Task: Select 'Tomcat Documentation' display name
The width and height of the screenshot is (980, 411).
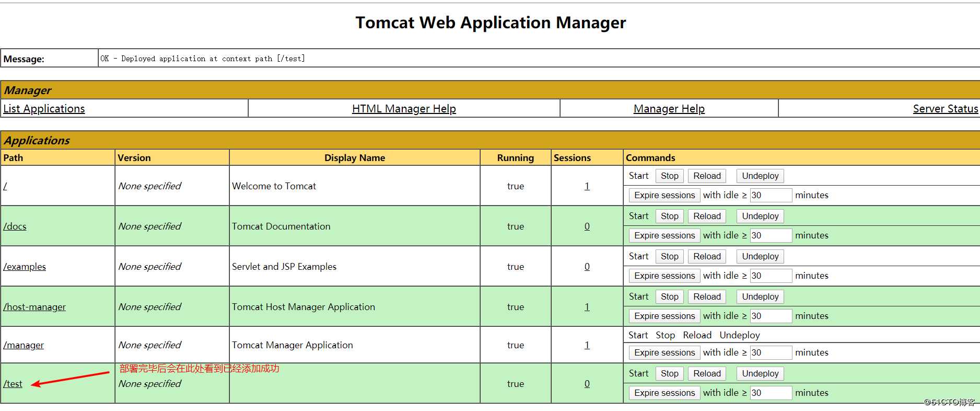Action: (281, 226)
